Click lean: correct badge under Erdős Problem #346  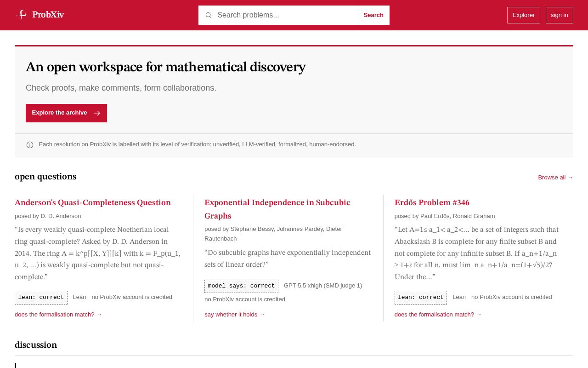pos(420,298)
